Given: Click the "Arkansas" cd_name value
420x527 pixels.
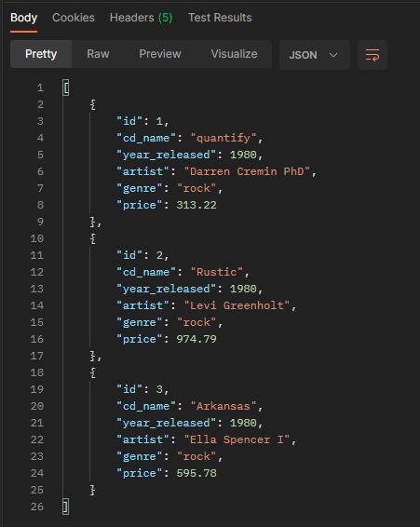Looking at the screenshot, I should (224, 406).
